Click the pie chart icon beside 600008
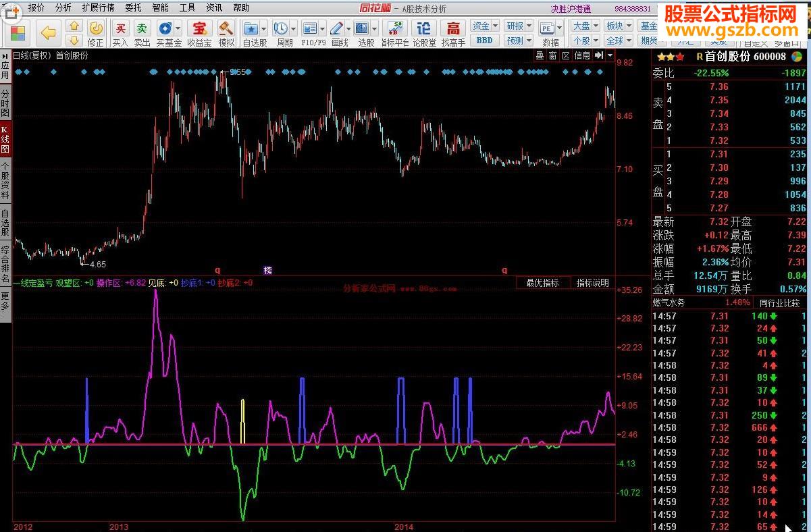Image resolution: width=811 pixels, height=532 pixels. 798,57
